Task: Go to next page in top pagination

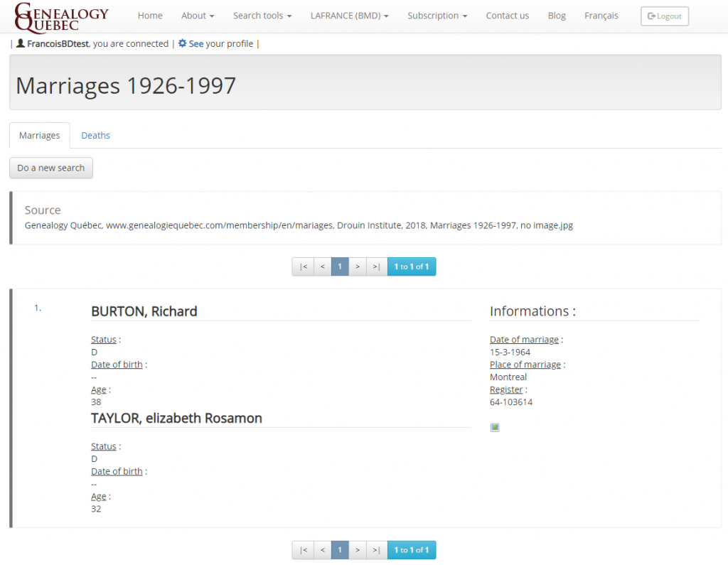Action: point(358,267)
